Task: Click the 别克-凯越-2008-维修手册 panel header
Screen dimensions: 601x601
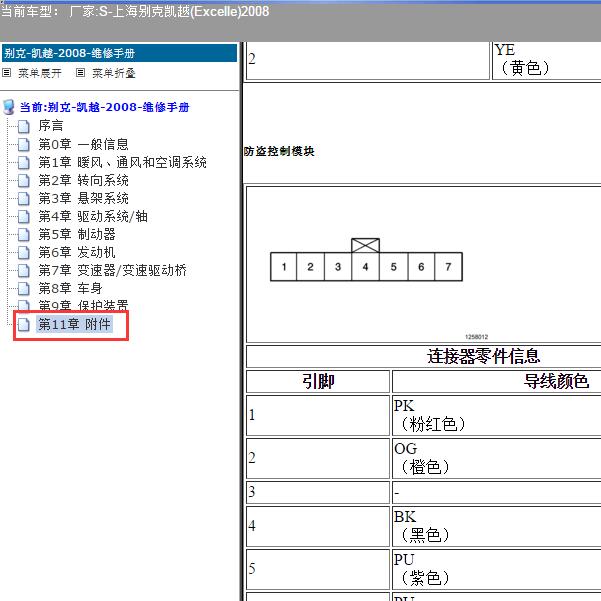Action: (119, 53)
